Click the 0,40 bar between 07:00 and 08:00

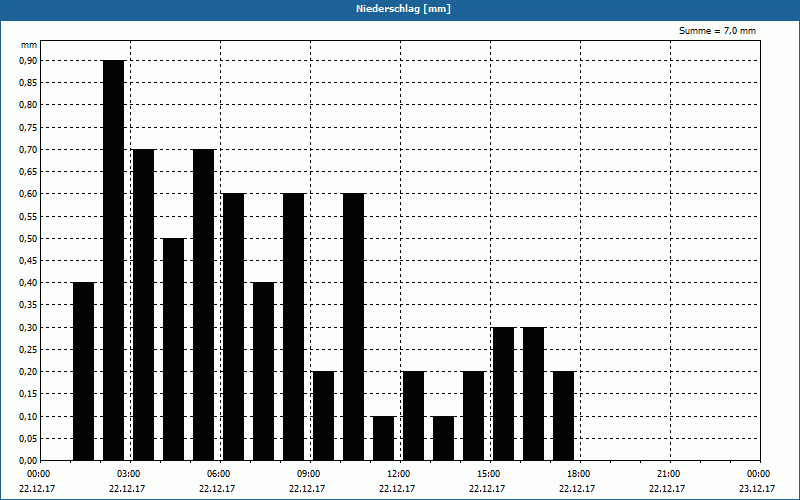263,371
